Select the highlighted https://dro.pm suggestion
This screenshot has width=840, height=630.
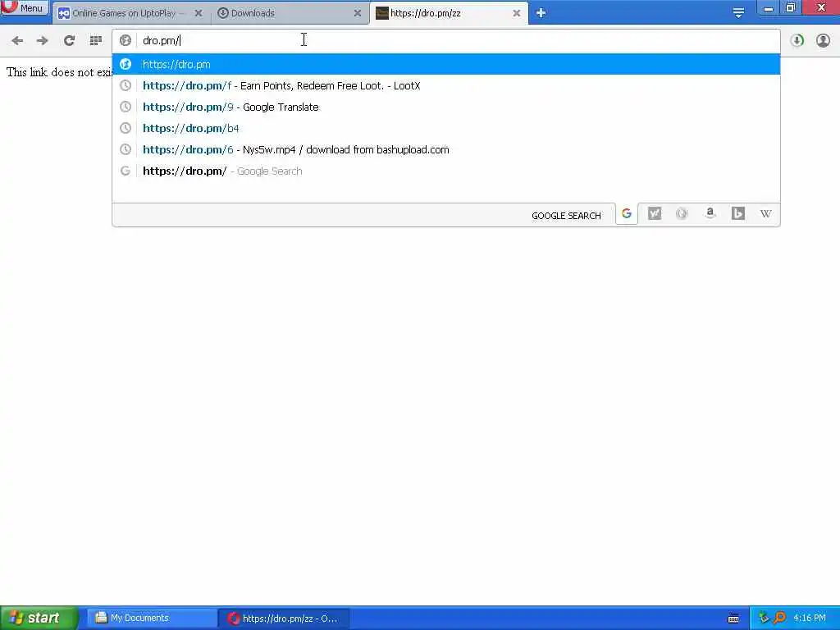click(x=445, y=64)
